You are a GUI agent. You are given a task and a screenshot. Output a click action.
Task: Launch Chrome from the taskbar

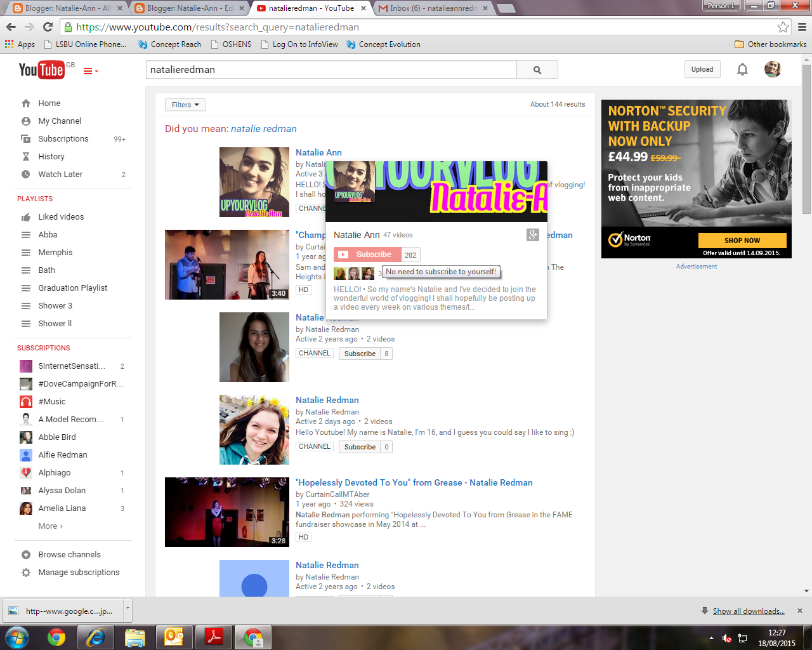[56, 637]
